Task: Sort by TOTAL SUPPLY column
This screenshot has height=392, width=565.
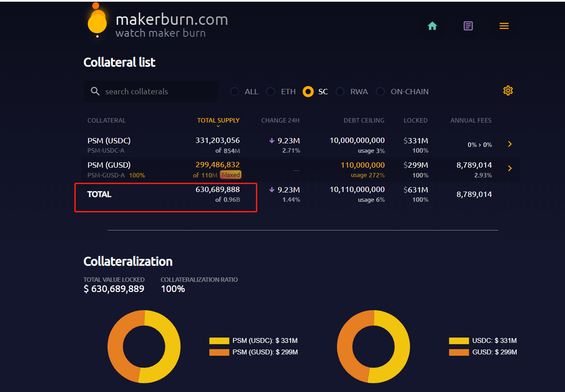Action: pyautogui.click(x=218, y=120)
